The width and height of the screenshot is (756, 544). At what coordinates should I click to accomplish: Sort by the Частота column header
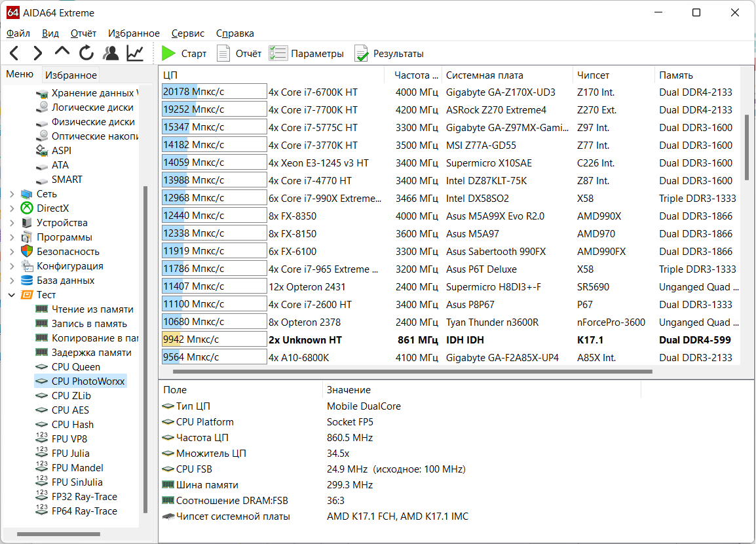point(413,75)
